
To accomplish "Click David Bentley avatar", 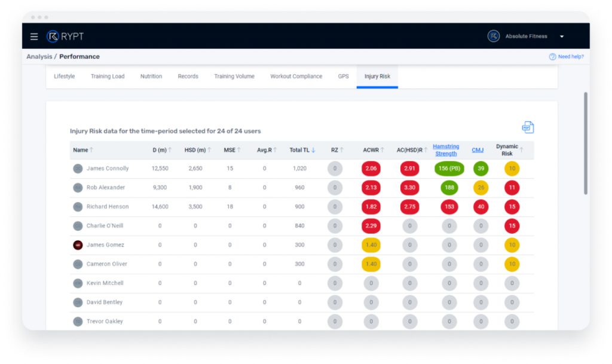I will pos(78,302).
